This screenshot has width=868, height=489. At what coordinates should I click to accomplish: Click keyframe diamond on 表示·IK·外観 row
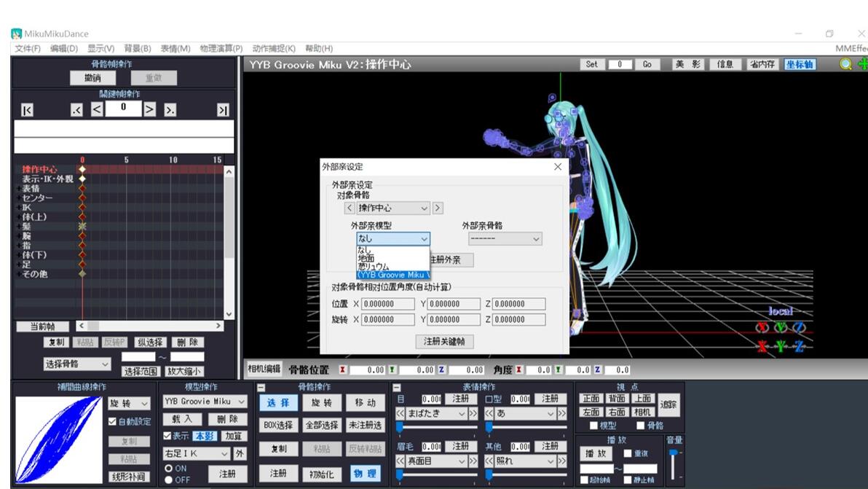pyautogui.click(x=82, y=179)
